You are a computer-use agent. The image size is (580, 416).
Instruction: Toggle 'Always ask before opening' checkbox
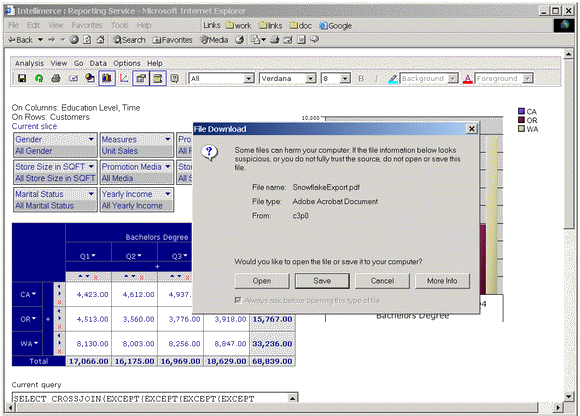[238, 300]
